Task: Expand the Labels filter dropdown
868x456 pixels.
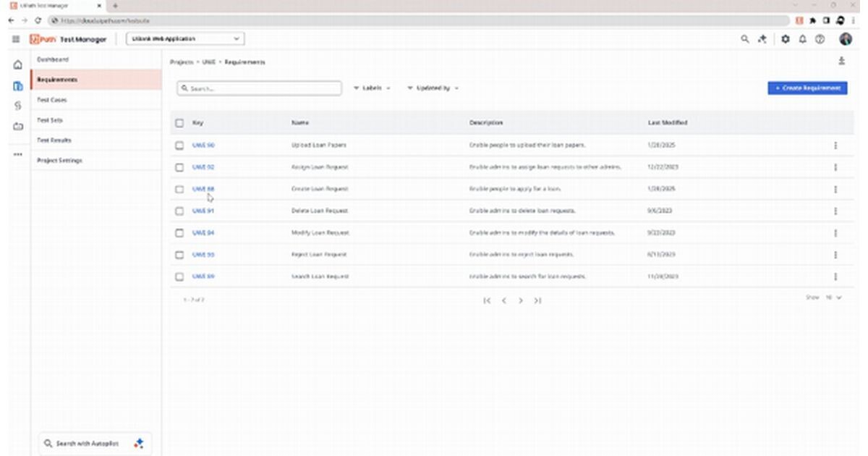Action: point(372,88)
